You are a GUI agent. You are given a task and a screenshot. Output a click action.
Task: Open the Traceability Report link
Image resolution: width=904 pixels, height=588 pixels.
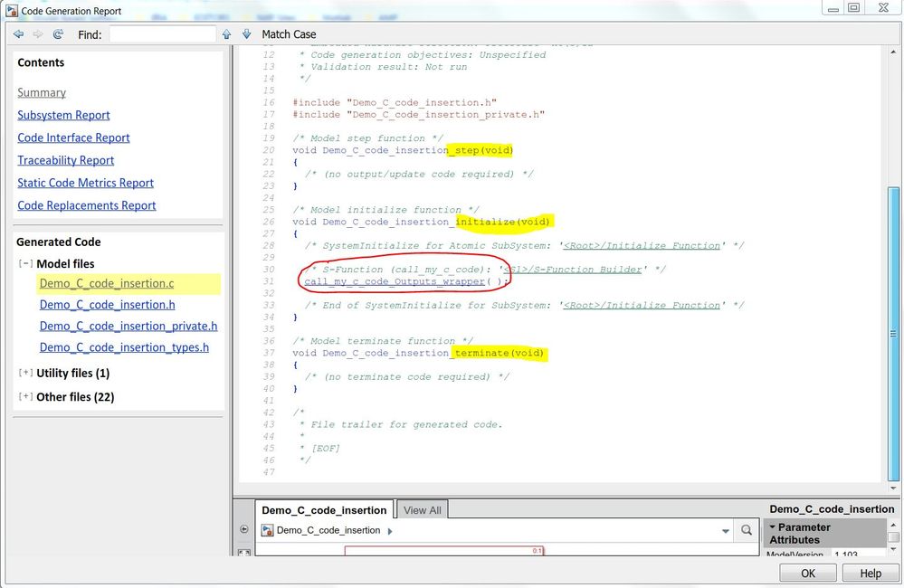[x=66, y=160]
